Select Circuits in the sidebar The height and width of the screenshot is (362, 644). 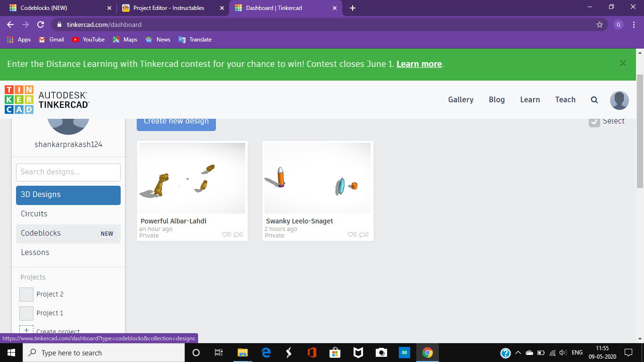[34, 214]
